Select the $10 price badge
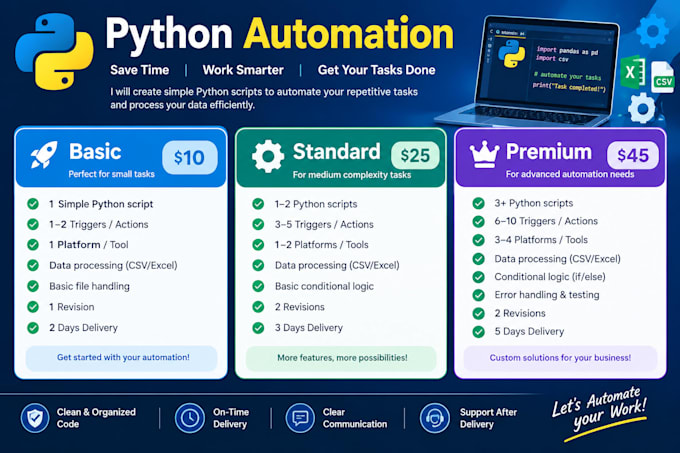Screen dimensions: 680x453 tap(190, 157)
